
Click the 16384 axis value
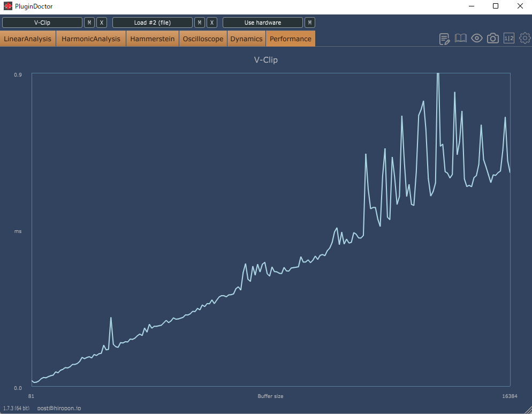510,396
